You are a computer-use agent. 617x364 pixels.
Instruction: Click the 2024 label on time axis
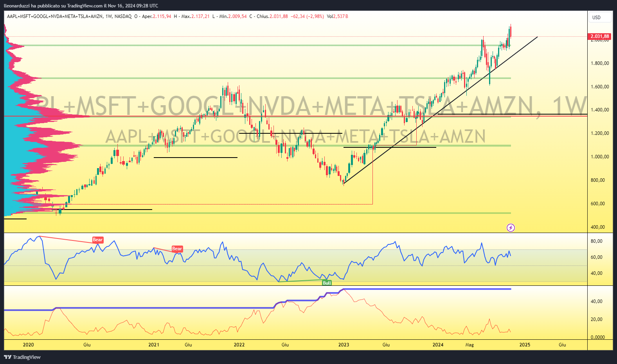pyautogui.click(x=438, y=344)
